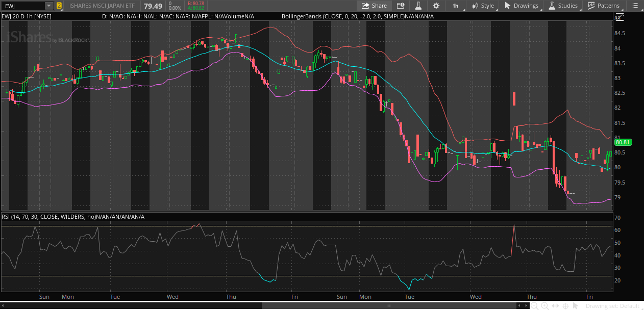Open the Studies menu
The height and width of the screenshot is (311, 644).
[x=563, y=6]
